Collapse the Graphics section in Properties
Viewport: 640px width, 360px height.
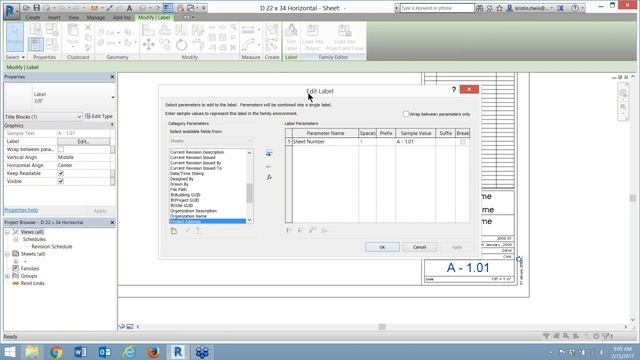pos(112,125)
